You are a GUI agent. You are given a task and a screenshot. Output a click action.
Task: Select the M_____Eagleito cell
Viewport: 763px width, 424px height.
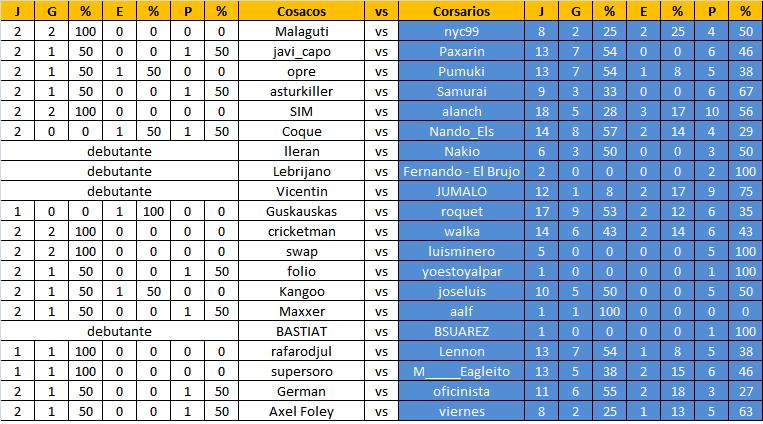click(461, 371)
